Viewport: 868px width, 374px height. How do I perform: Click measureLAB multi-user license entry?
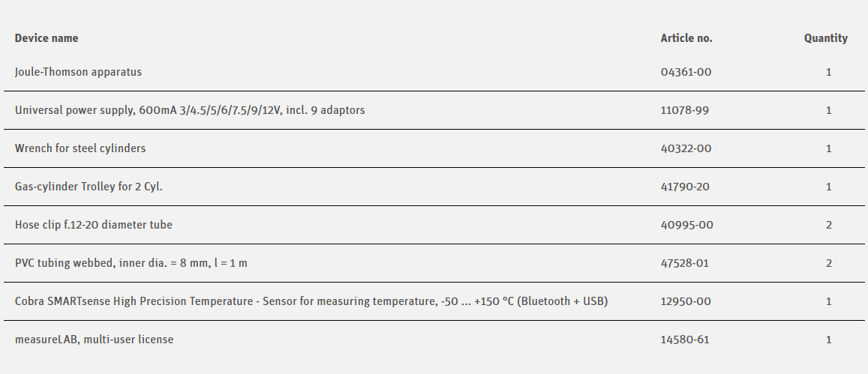[94, 340]
